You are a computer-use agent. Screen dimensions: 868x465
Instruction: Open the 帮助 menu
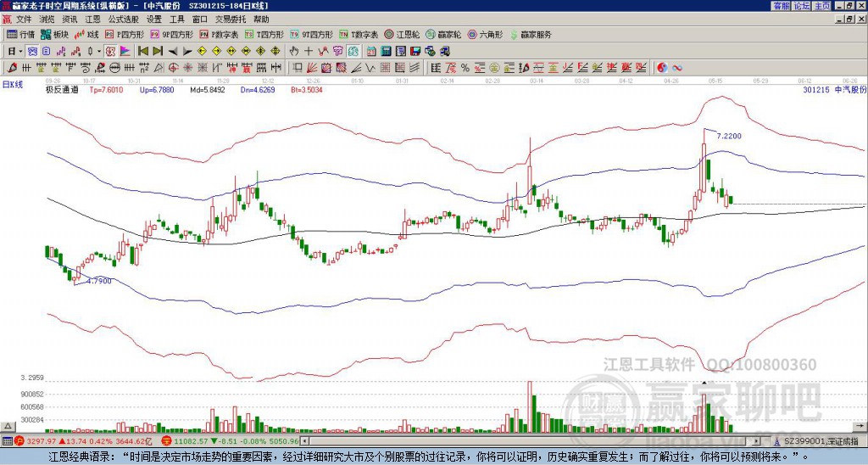coord(261,20)
